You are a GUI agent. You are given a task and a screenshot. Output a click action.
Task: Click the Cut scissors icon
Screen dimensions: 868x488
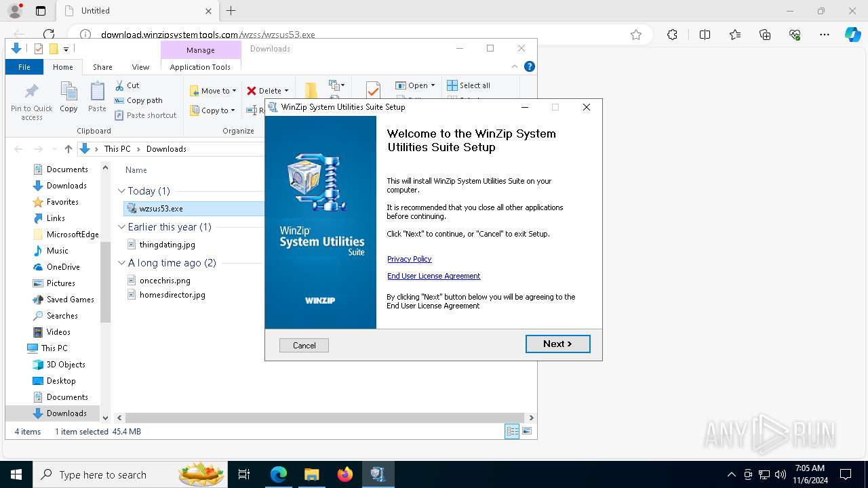[x=119, y=85]
